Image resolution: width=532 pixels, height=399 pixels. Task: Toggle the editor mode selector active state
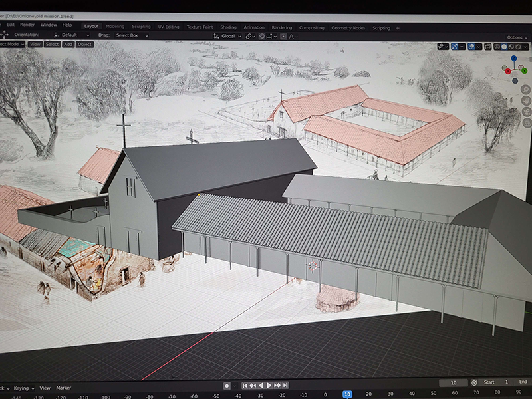click(x=13, y=45)
